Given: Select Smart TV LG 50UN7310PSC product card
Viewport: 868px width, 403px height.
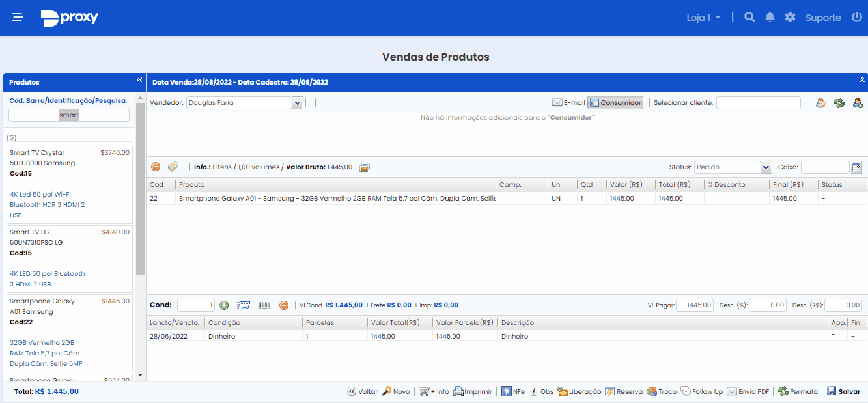Looking at the screenshot, I should pos(70,258).
